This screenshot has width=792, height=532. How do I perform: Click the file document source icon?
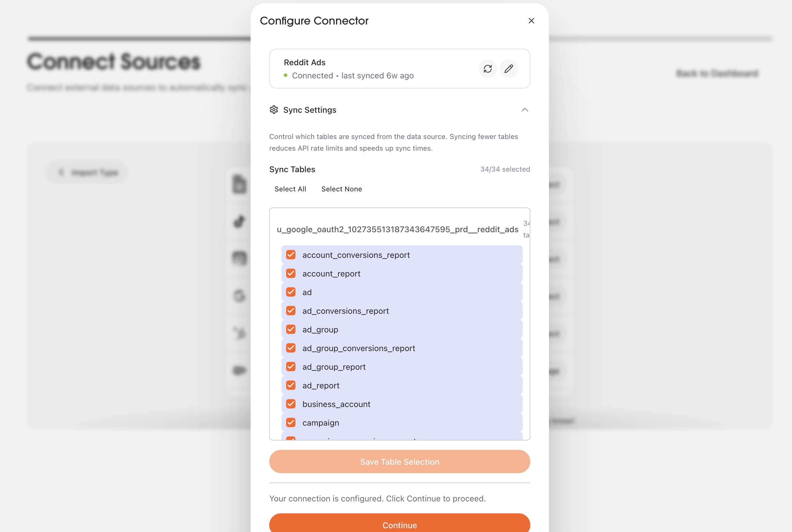coord(239,184)
